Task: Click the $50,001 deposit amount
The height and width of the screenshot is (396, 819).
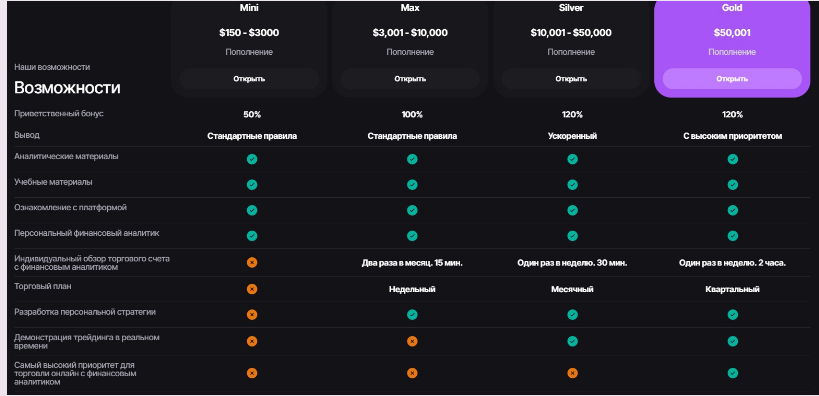Action: click(x=732, y=33)
